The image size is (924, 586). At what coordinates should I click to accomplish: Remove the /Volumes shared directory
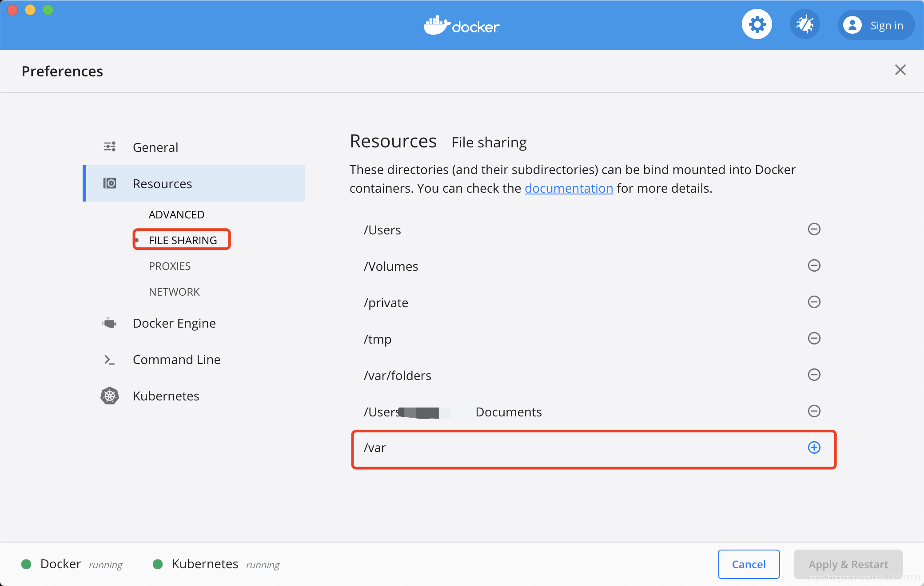coord(814,265)
